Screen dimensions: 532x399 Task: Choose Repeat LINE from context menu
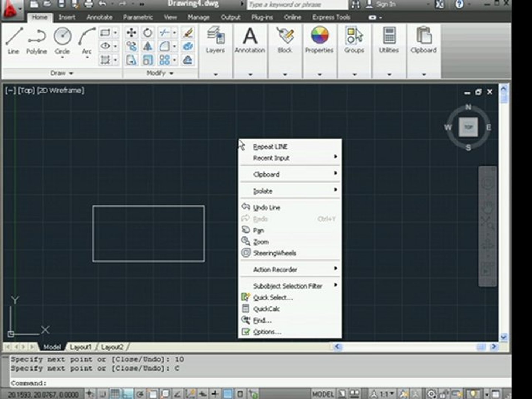coord(290,146)
